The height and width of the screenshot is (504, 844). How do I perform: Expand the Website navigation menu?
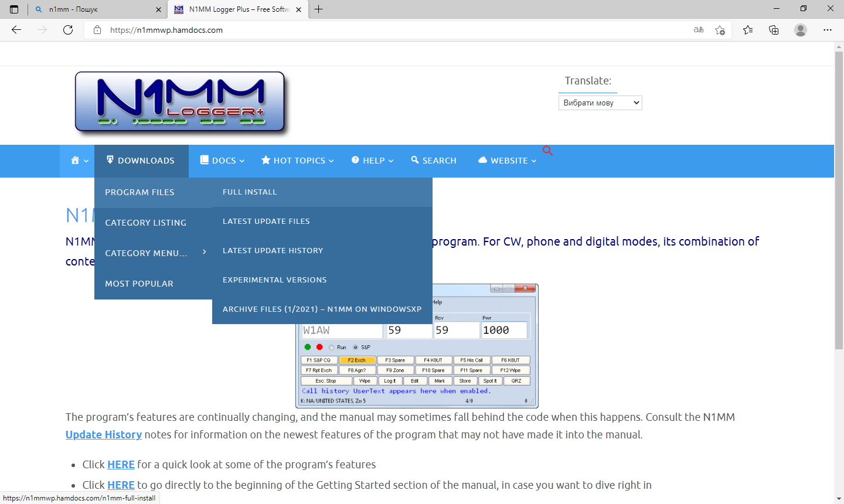508,161
